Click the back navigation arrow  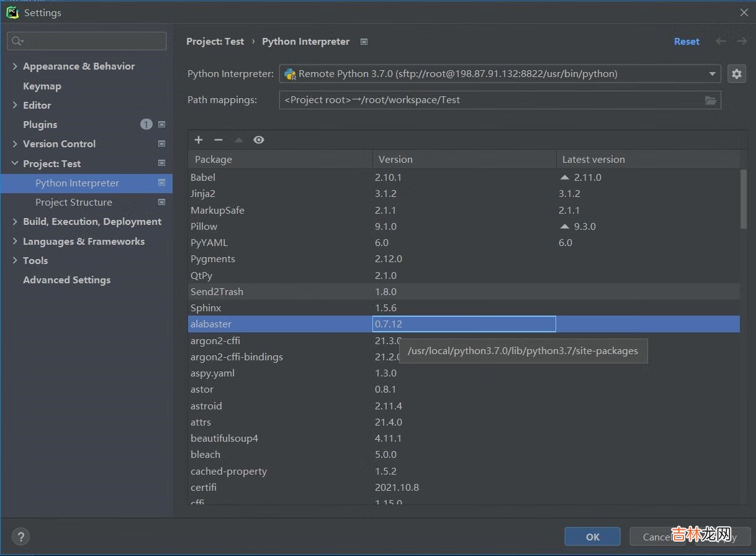pos(721,42)
